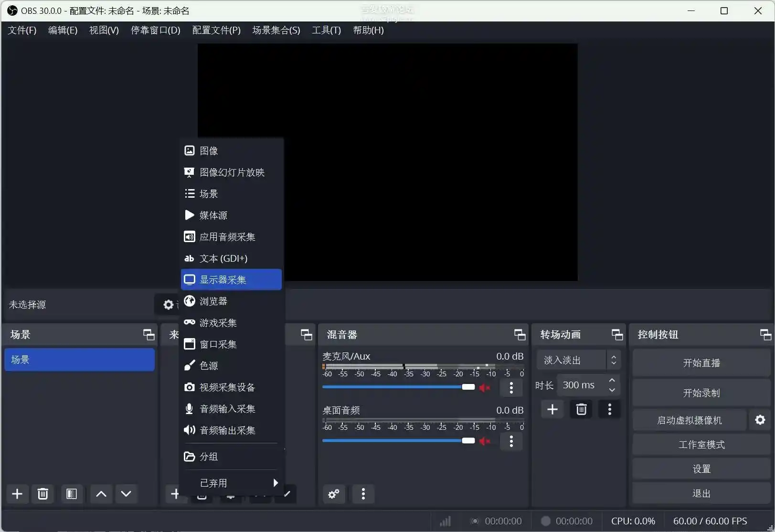Move the scene down with the arrow icon
The height and width of the screenshot is (532, 775).
pos(126,494)
